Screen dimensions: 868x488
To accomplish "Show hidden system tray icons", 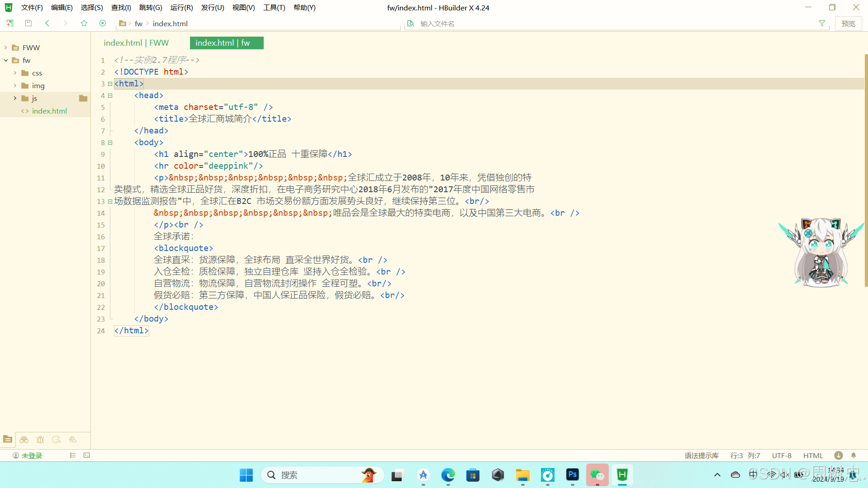I will tap(717, 475).
